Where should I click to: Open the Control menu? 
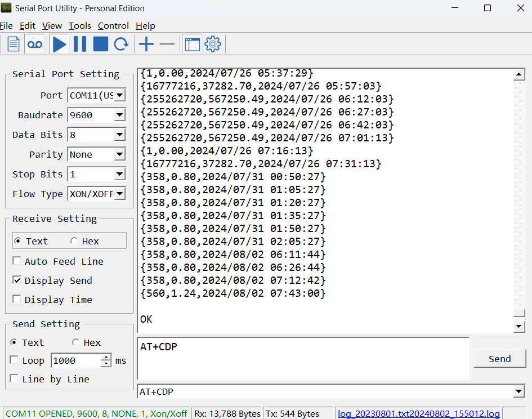point(113,26)
